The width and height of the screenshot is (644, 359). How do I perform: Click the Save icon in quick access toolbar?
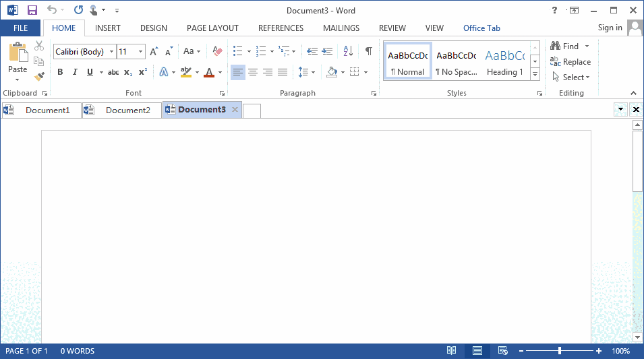tap(32, 10)
